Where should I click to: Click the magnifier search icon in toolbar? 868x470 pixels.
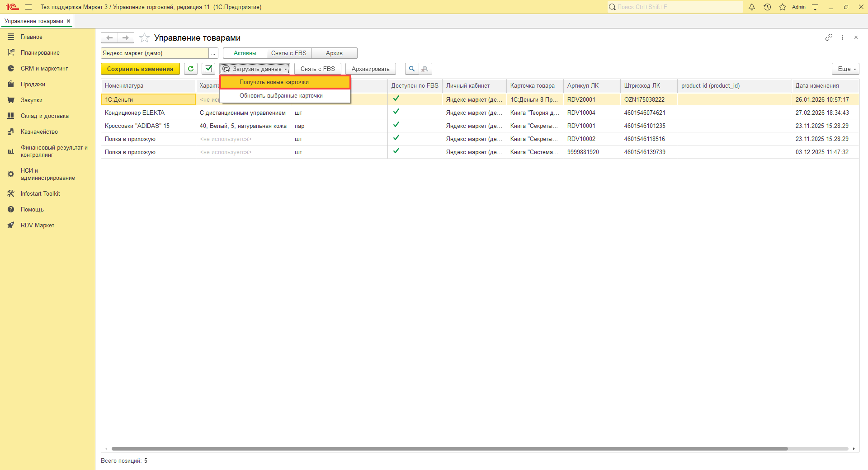pyautogui.click(x=411, y=69)
